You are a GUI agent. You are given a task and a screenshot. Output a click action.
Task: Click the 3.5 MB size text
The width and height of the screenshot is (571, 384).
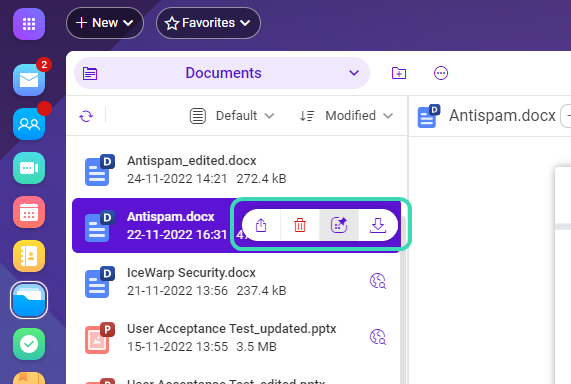coord(256,347)
